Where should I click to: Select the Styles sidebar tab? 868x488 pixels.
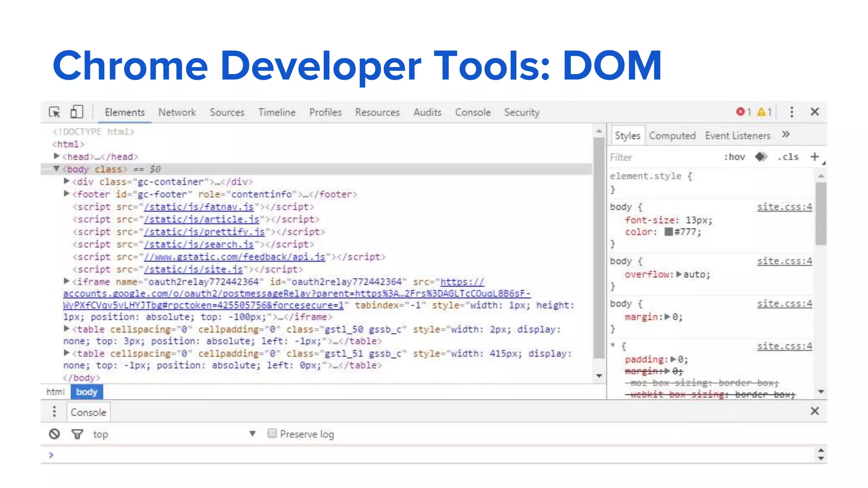(628, 136)
